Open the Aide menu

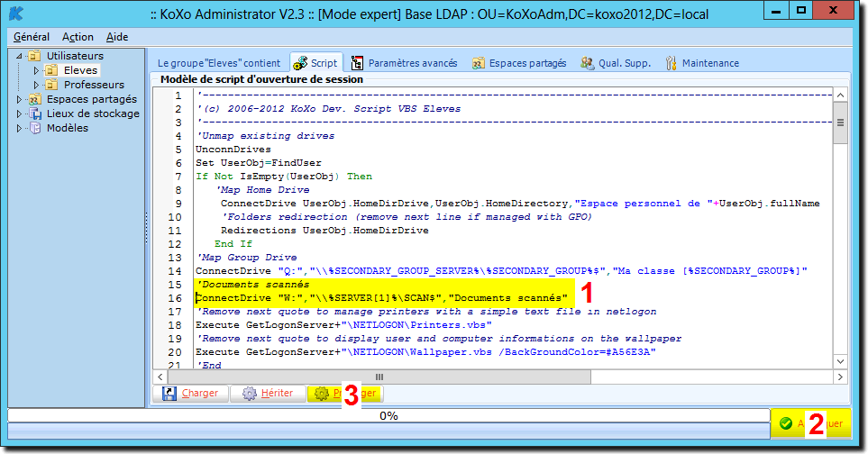coord(117,37)
